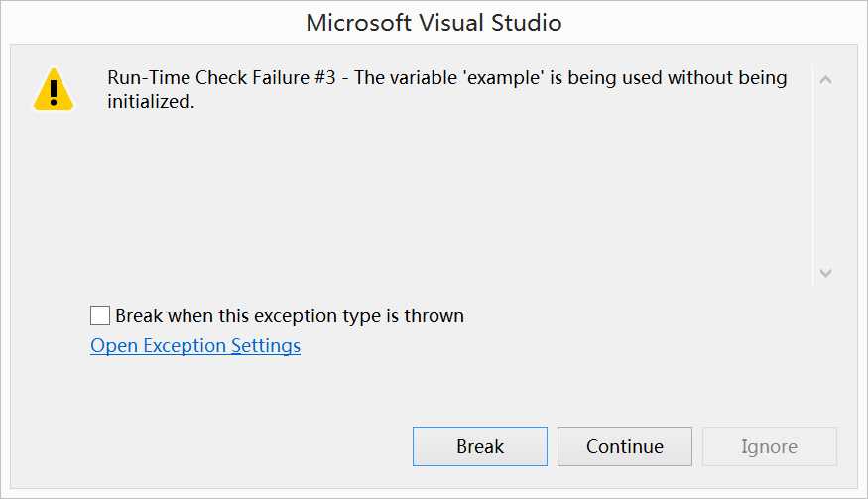Click blank dialog area left of the Break button
868x499 pixels.
tap(221, 446)
